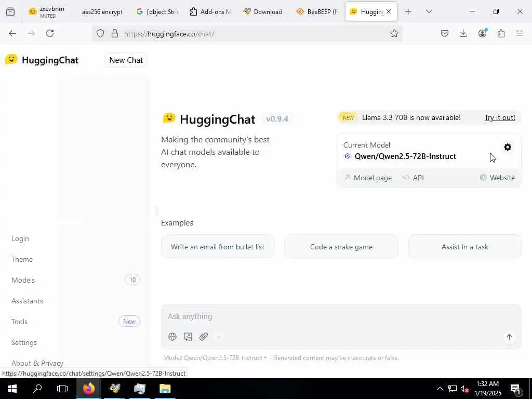Open Task View on taskbar
Image resolution: width=532 pixels, height=399 pixels.
click(x=62, y=389)
